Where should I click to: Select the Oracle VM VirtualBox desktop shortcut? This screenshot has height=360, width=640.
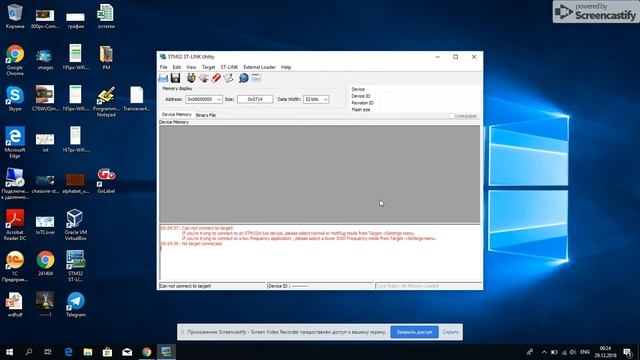click(x=76, y=224)
